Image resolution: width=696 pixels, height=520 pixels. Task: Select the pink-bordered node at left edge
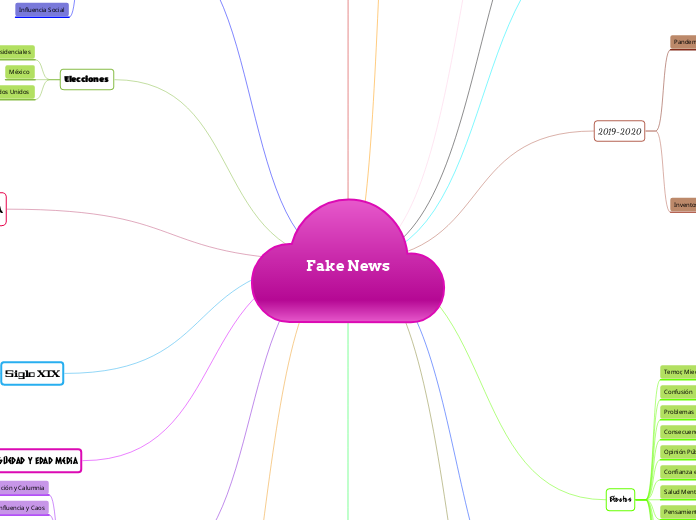click(2, 209)
